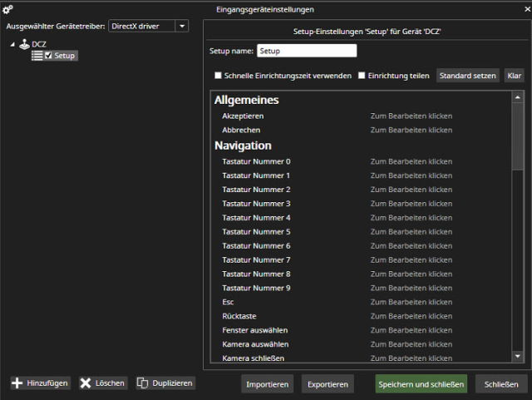532x400 pixels.
Task: Edit binding for Akzeptieren
Action: pos(411,116)
